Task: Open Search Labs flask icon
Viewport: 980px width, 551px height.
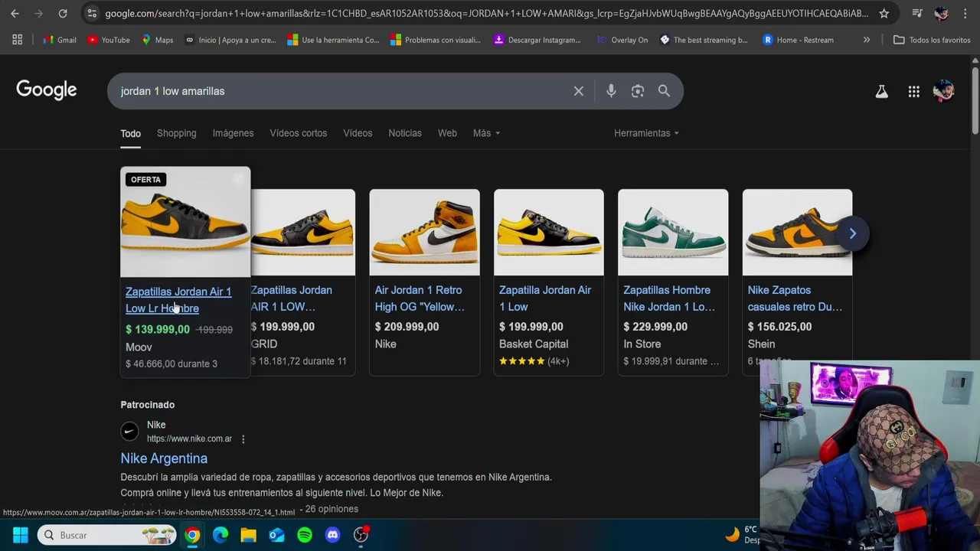Action: 882,92
